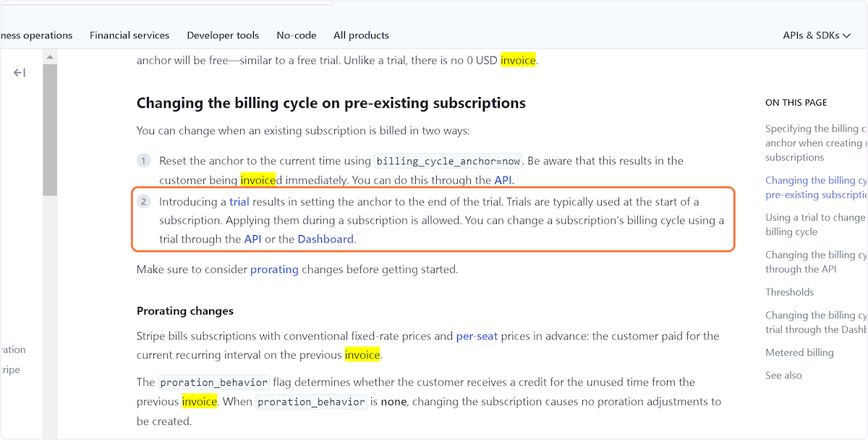Expand the APIs & SDKs dropdown

pyautogui.click(x=816, y=35)
